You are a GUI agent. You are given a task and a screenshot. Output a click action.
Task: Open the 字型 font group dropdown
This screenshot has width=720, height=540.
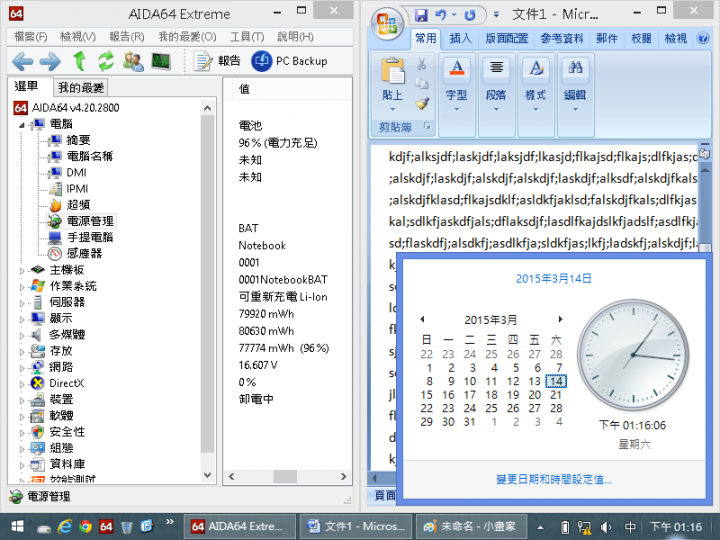coord(456,109)
